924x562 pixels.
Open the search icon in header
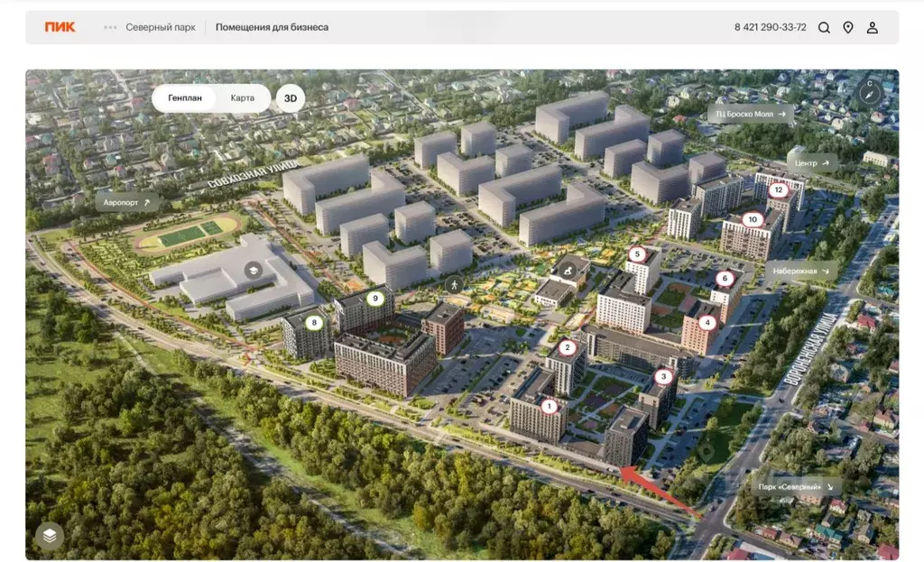click(824, 28)
